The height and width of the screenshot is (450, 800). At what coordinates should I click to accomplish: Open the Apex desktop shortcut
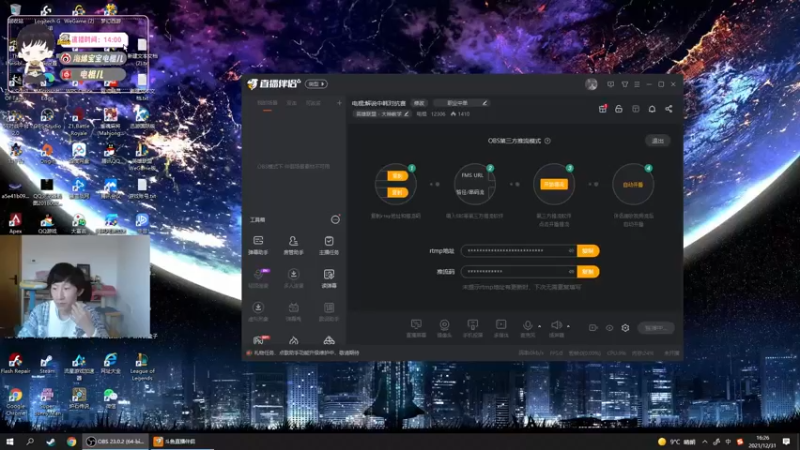[x=15, y=223]
